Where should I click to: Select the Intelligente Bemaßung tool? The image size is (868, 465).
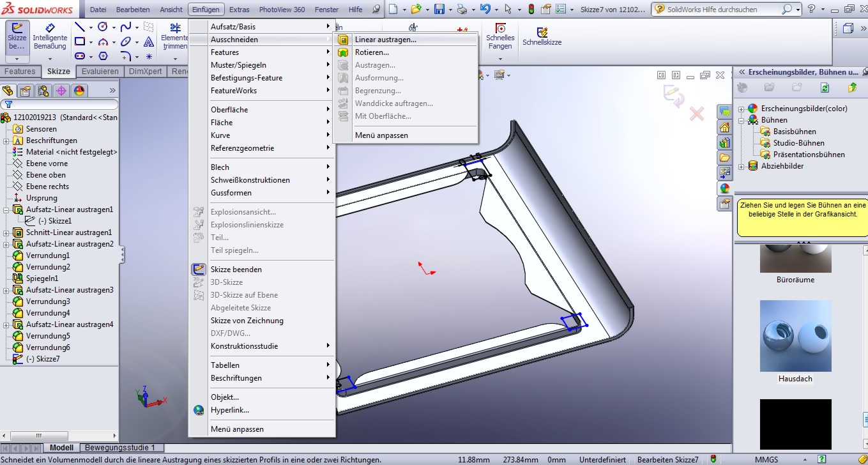50,36
